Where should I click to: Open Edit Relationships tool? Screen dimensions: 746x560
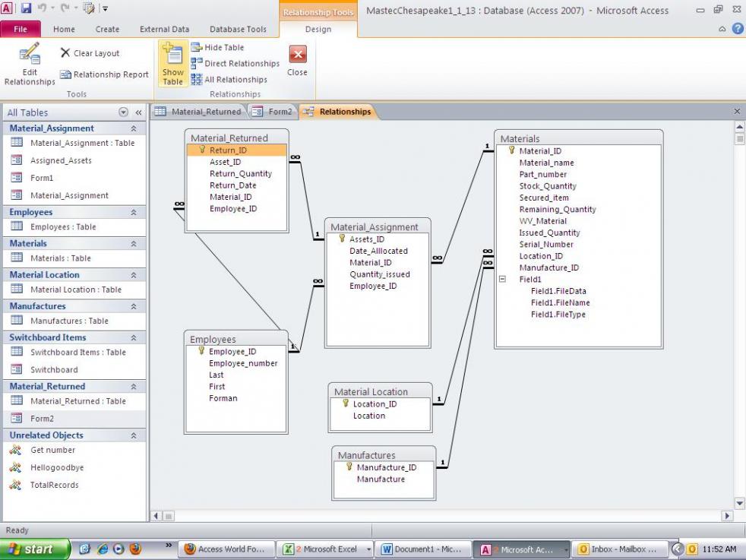pyautogui.click(x=30, y=65)
